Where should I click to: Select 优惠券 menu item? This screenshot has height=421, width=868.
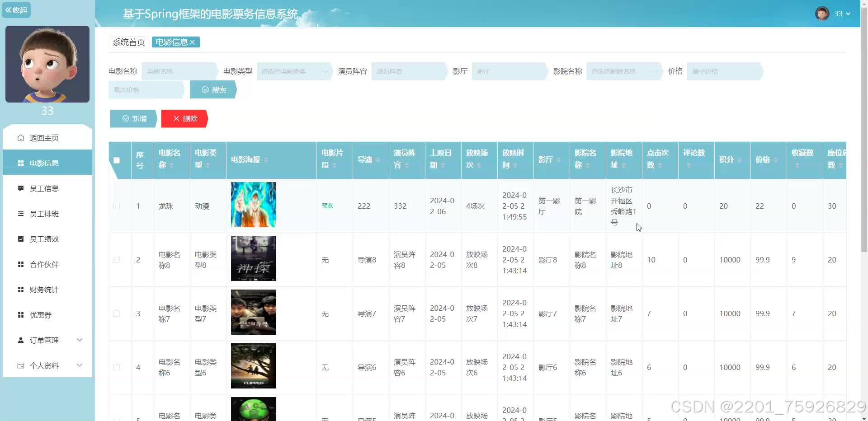click(47, 315)
